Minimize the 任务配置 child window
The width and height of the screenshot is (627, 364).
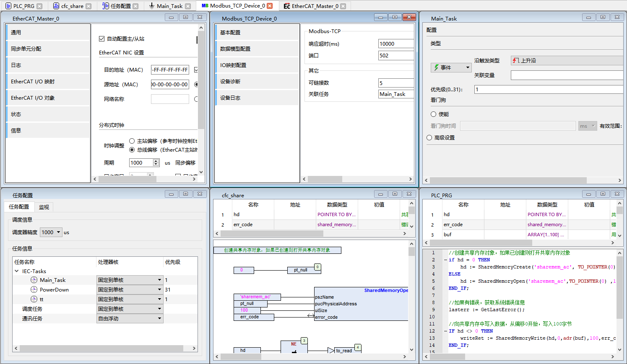point(171,194)
